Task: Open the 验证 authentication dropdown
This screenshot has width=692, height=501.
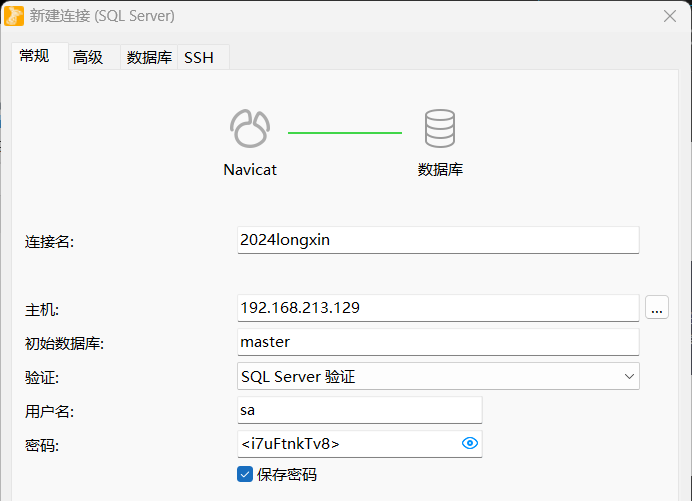Action: pos(438,376)
